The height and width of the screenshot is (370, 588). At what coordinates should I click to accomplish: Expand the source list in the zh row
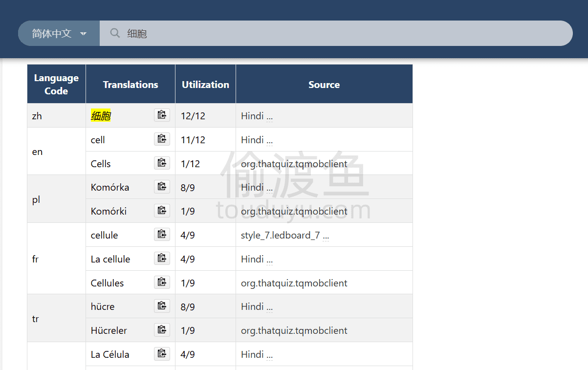coord(269,117)
